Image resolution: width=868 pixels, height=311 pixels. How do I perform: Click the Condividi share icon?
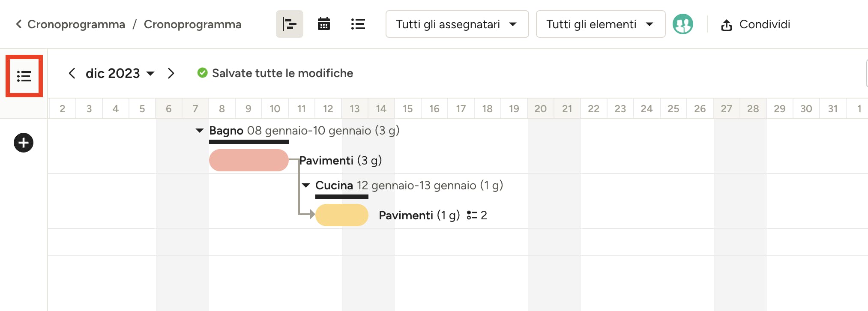726,25
